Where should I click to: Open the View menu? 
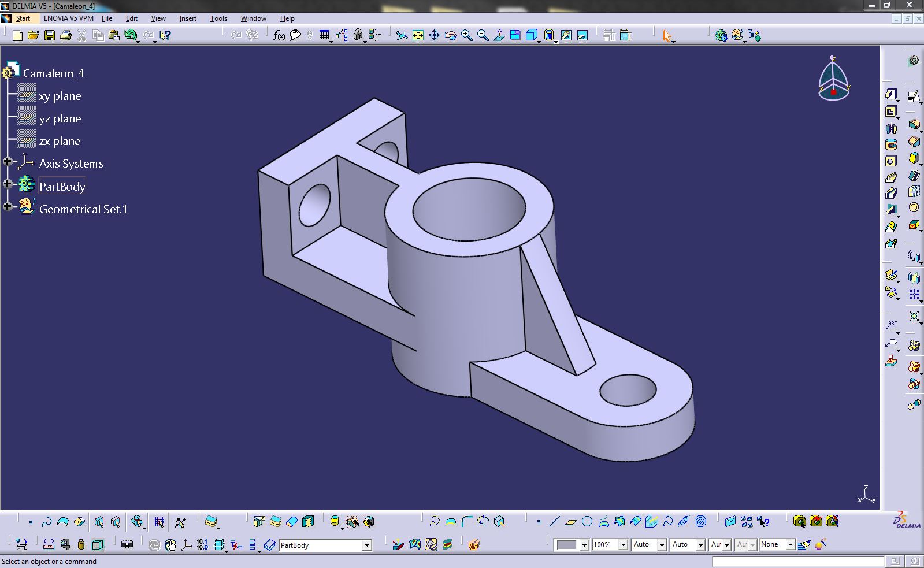pyautogui.click(x=158, y=18)
